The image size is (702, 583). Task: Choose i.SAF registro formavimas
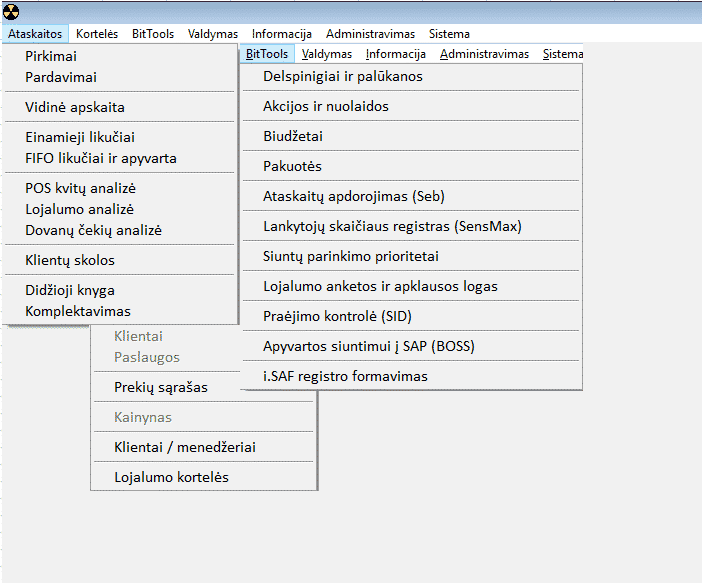coord(345,376)
